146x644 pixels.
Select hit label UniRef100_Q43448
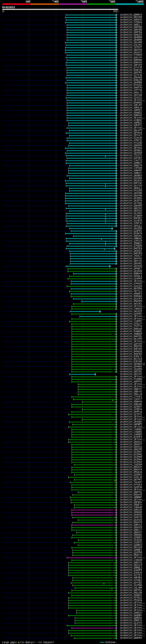pyautogui.click(x=131, y=271)
